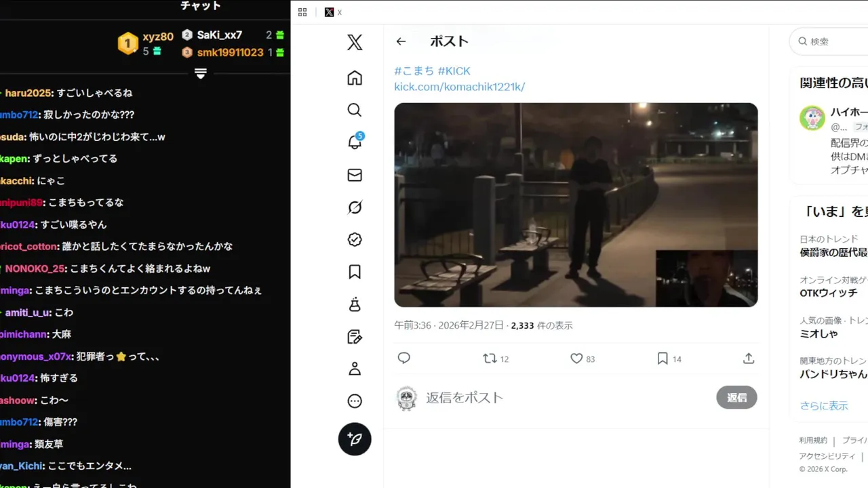Click leaderboard user SaKi_xx7

tap(219, 35)
